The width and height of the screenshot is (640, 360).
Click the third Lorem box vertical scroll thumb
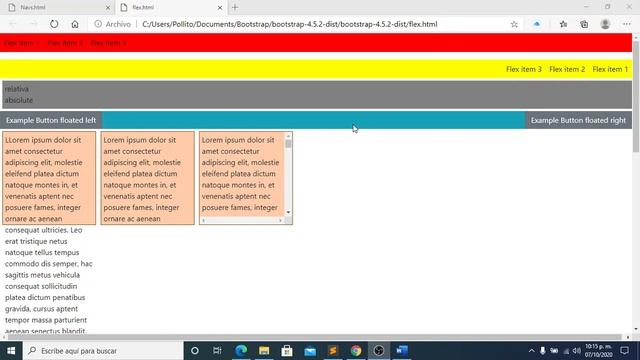tap(288, 144)
